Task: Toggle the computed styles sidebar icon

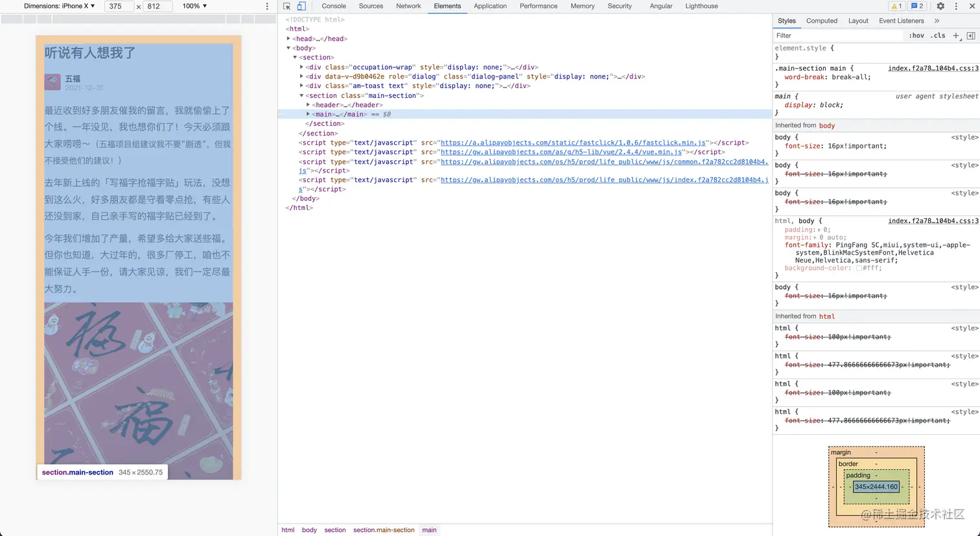Action: [970, 36]
